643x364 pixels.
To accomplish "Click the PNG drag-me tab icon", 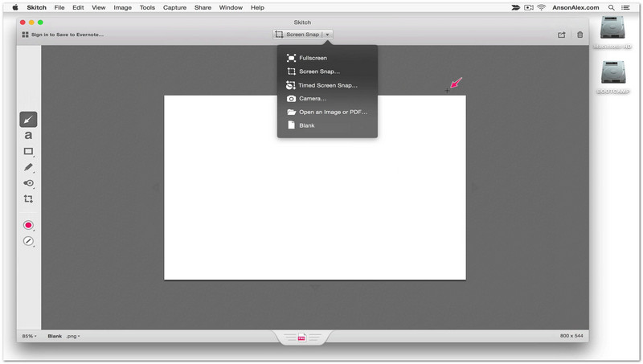I will click(302, 337).
